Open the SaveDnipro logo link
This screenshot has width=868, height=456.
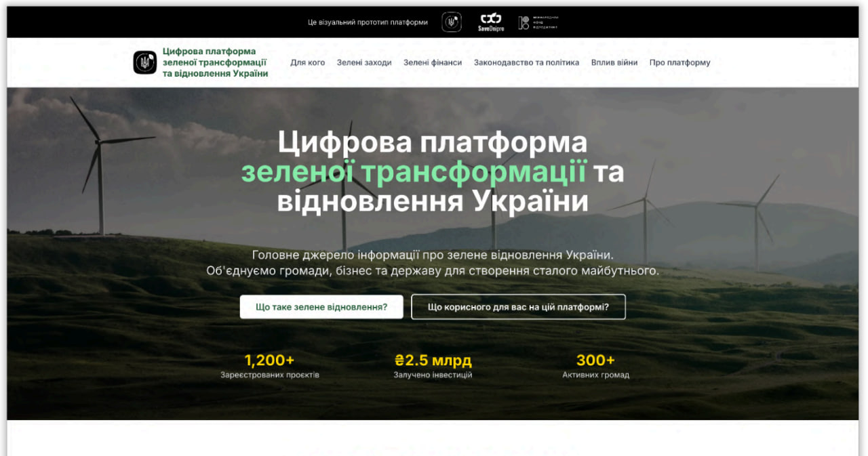tap(491, 22)
